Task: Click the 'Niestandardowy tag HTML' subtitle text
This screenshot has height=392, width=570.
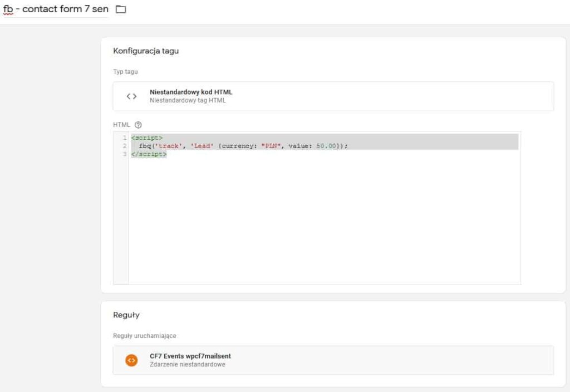Action: pyautogui.click(x=188, y=101)
